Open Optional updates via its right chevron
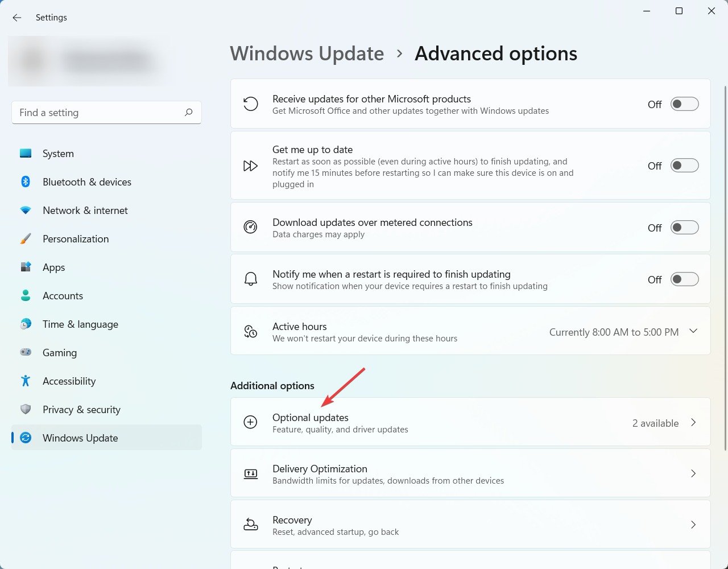728x569 pixels. tap(693, 422)
